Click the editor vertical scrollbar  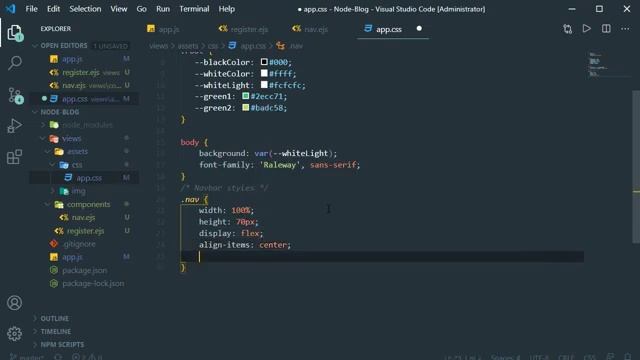(x=636, y=167)
